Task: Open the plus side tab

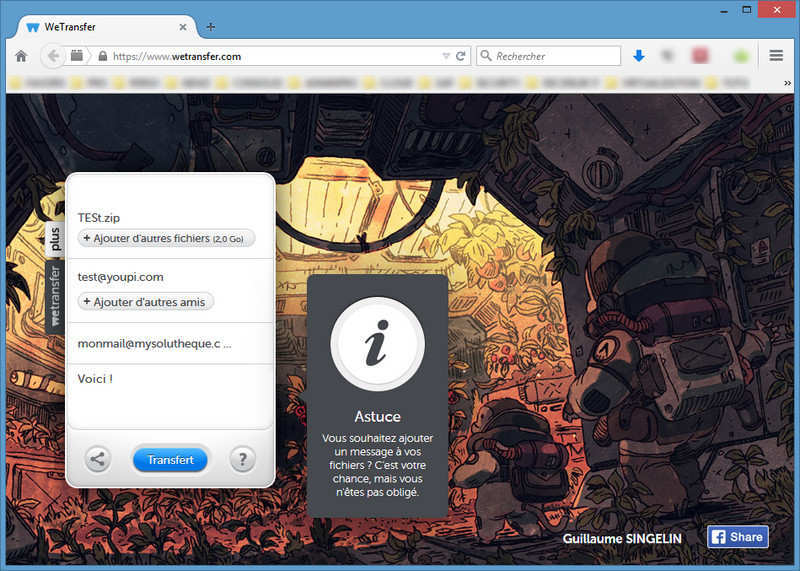Action: 55,239
